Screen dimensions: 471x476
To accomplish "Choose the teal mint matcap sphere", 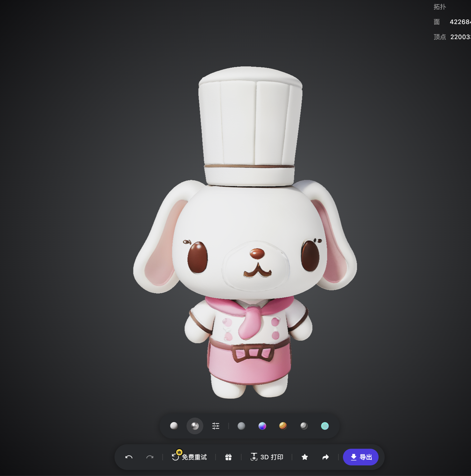I will pyautogui.click(x=325, y=426).
